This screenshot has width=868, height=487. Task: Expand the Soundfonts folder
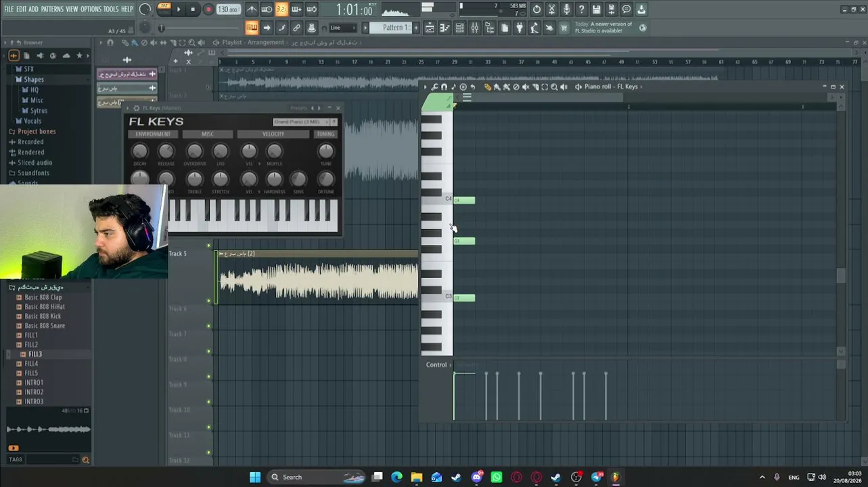(33, 172)
